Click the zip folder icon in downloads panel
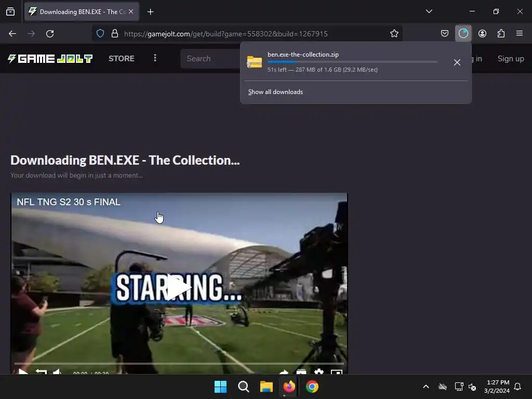This screenshot has width=532, height=399. [x=254, y=62]
